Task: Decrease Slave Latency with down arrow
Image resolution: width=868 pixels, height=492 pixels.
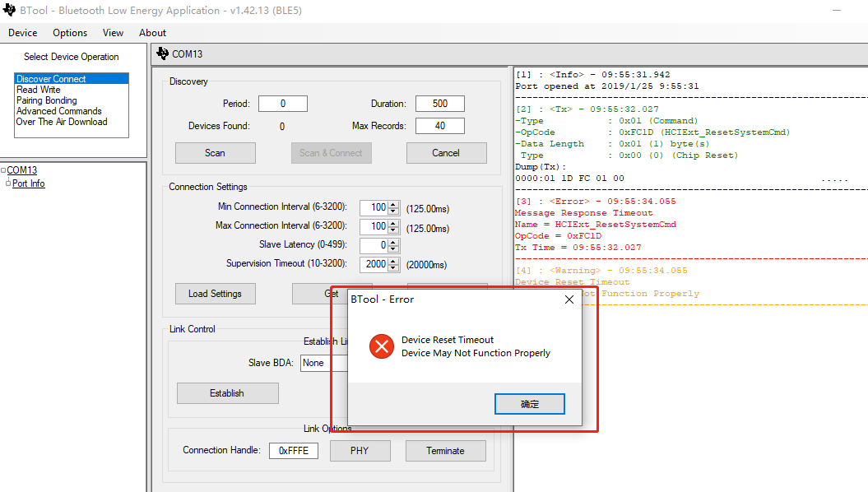Action: [x=393, y=249]
